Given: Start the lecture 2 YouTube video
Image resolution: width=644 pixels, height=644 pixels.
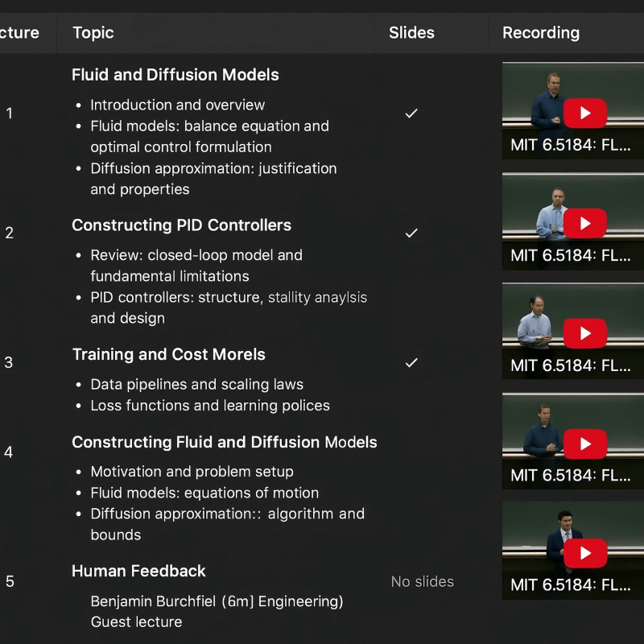Looking at the screenshot, I should pyautogui.click(x=584, y=223).
